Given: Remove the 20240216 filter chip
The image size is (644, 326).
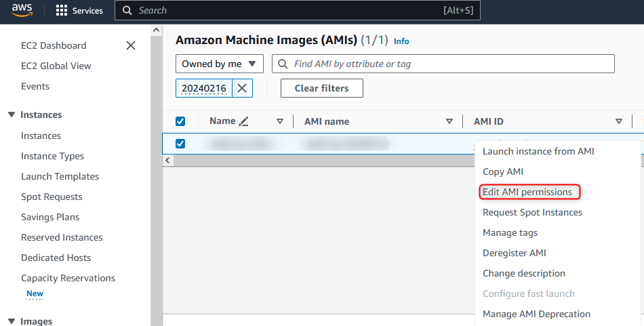Looking at the screenshot, I should 242,88.
